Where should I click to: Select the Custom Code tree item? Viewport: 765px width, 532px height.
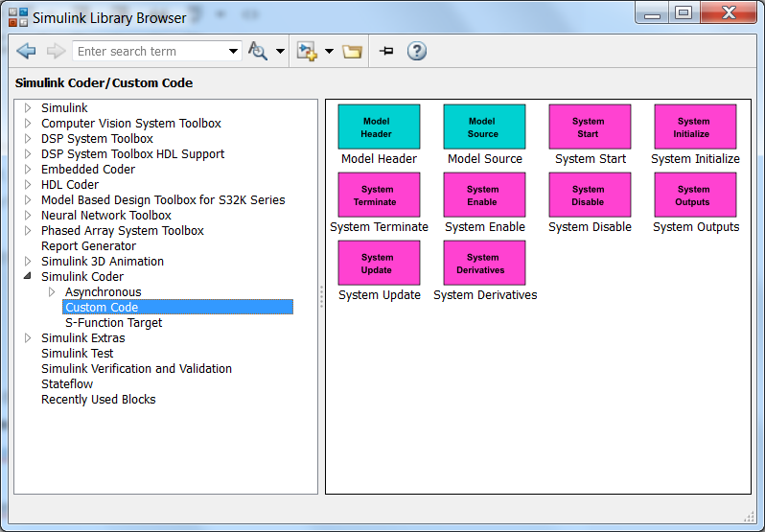click(x=177, y=307)
